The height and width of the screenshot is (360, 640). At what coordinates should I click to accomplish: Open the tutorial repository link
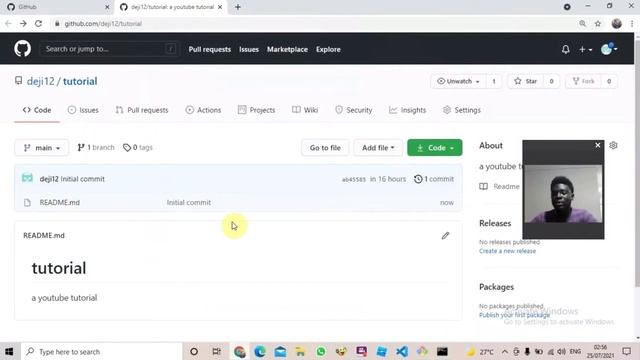(80, 81)
